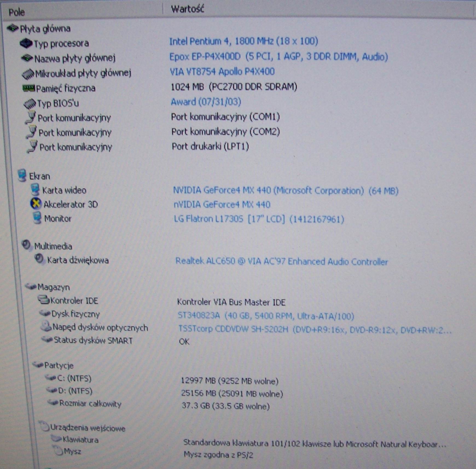Screen dimensions: 476x469
Task: Open the NVIDIA GeForce4 MX 440 (Microsoft Corporation) link
Action: pyautogui.click(x=286, y=190)
